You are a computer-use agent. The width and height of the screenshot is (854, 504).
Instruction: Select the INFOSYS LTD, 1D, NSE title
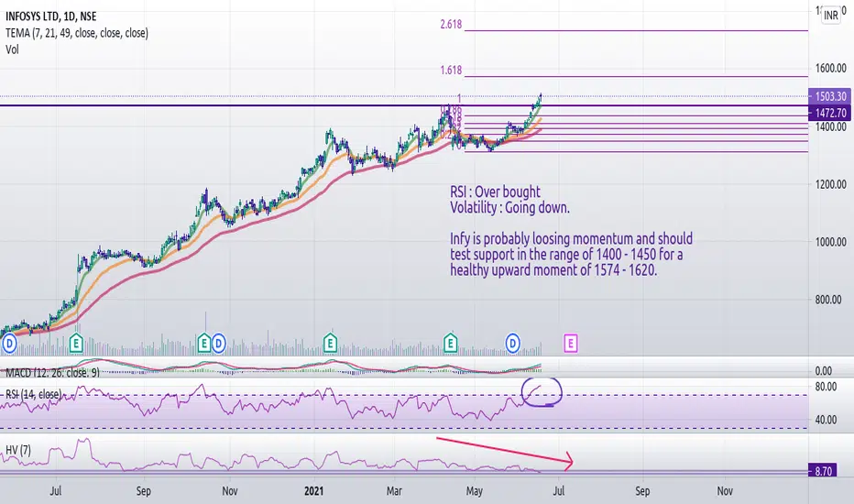click(x=50, y=16)
